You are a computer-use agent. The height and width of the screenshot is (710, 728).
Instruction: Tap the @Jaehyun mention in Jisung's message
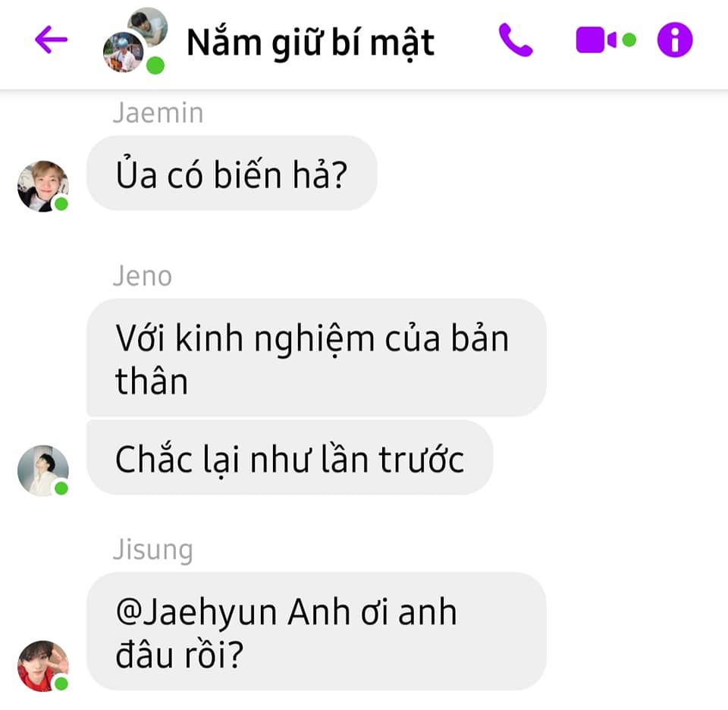[197, 613]
